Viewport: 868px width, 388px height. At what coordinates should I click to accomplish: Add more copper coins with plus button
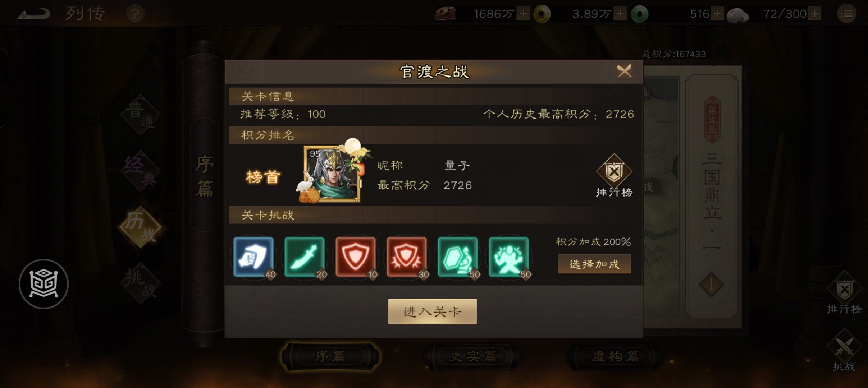pyautogui.click(x=524, y=14)
